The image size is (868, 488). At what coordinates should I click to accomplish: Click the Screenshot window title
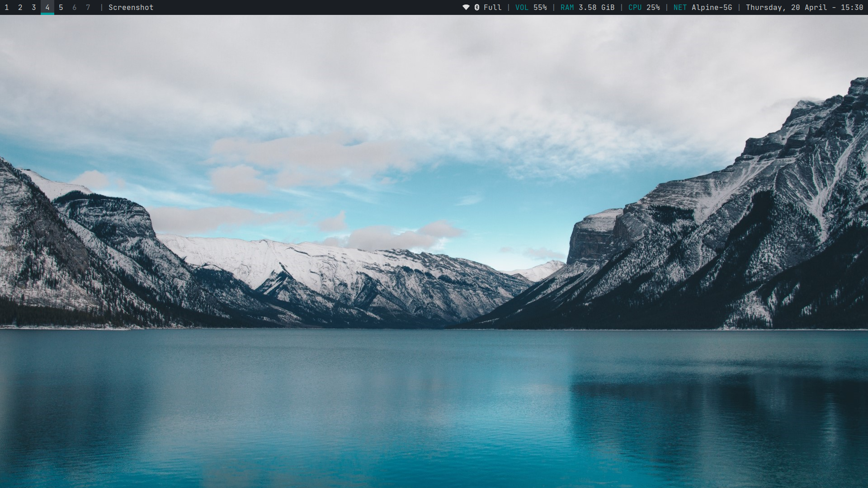(x=131, y=7)
